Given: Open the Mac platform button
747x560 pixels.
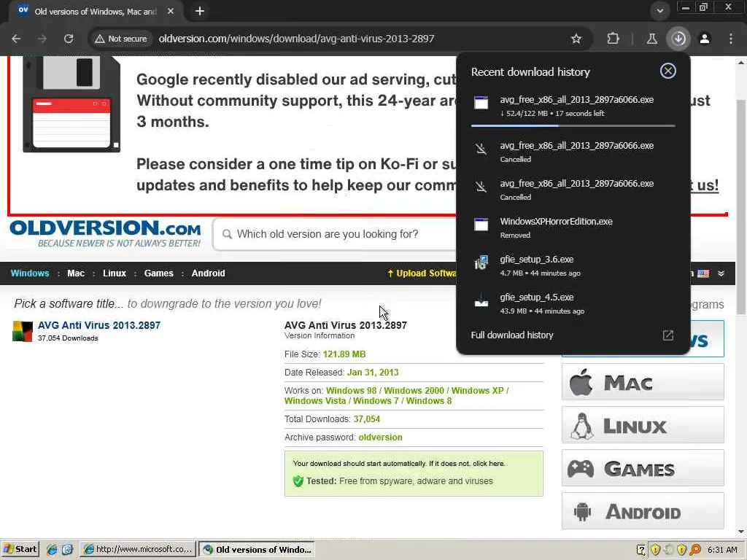Looking at the screenshot, I should click(643, 382).
